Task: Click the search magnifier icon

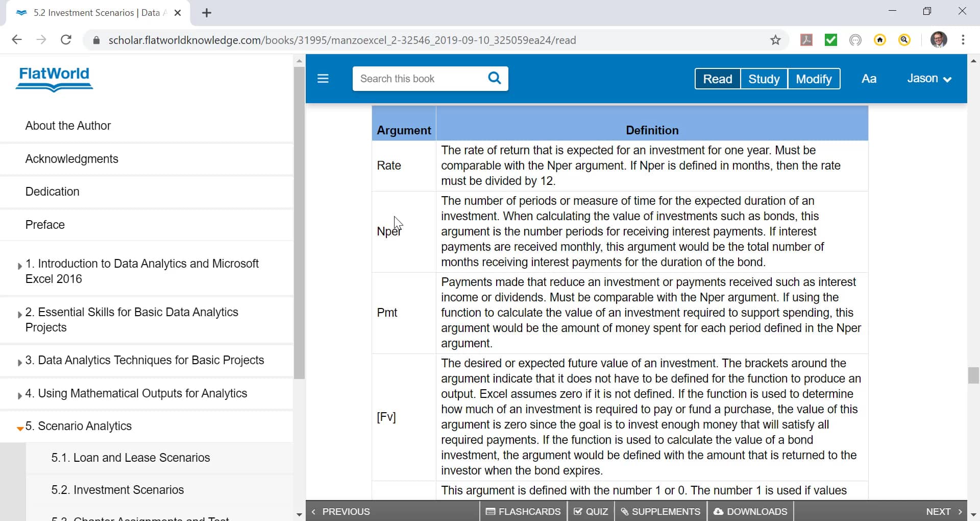Action: [494, 78]
